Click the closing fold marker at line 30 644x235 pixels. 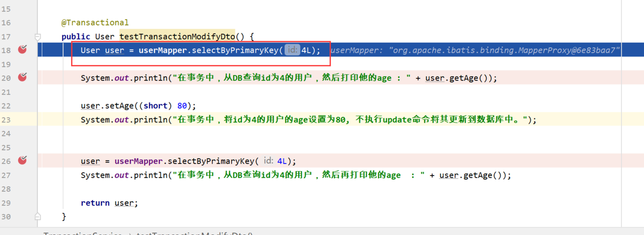[38, 216]
